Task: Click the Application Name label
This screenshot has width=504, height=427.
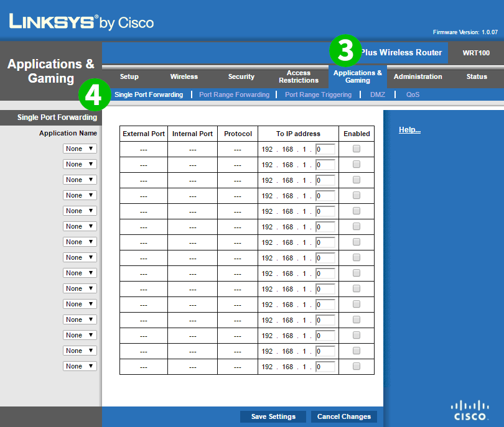Action: coord(68,133)
